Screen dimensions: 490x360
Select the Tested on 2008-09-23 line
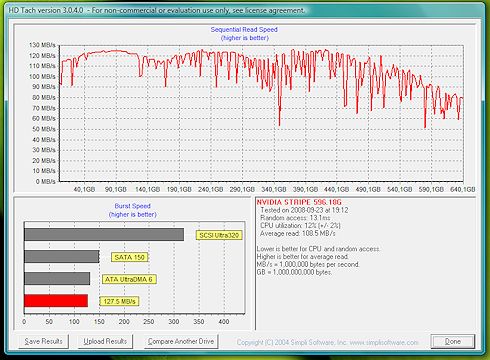click(x=304, y=210)
